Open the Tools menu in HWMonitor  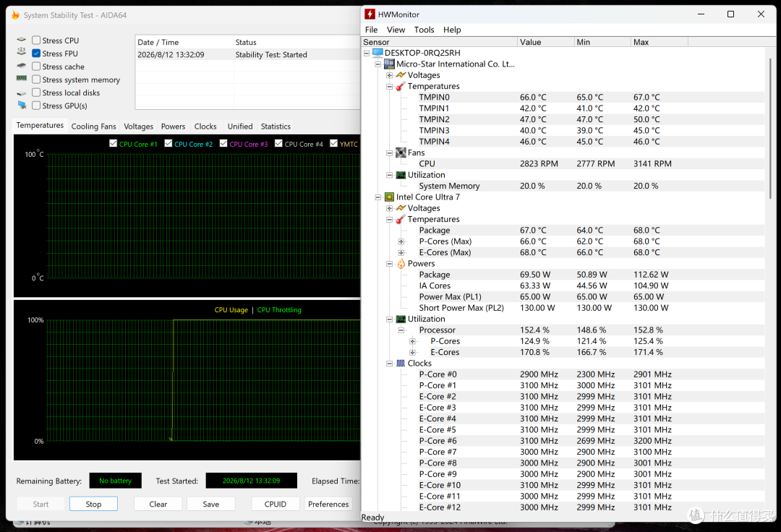424,30
